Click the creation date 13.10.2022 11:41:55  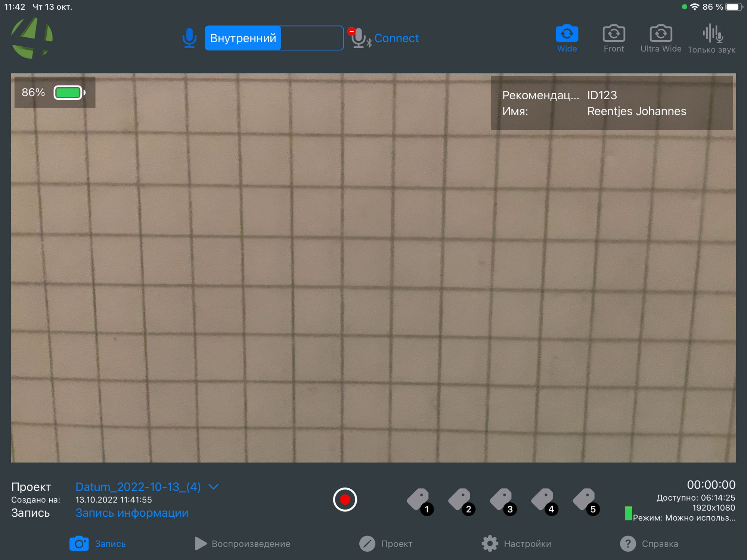click(x=114, y=500)
